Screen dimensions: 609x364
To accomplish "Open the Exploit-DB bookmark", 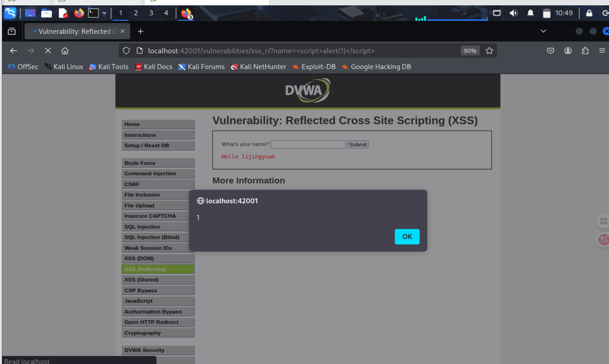I will (x=314, y=67).
